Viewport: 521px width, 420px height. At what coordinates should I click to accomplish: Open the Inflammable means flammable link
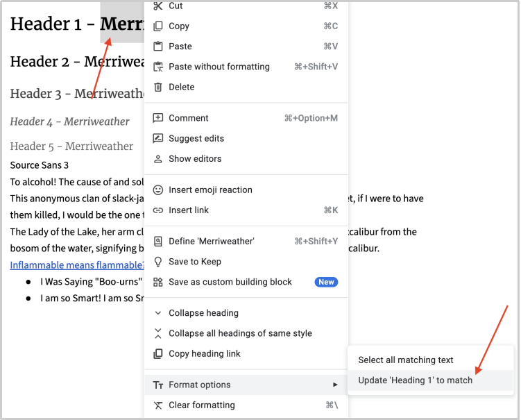click(x=76, y=265)
